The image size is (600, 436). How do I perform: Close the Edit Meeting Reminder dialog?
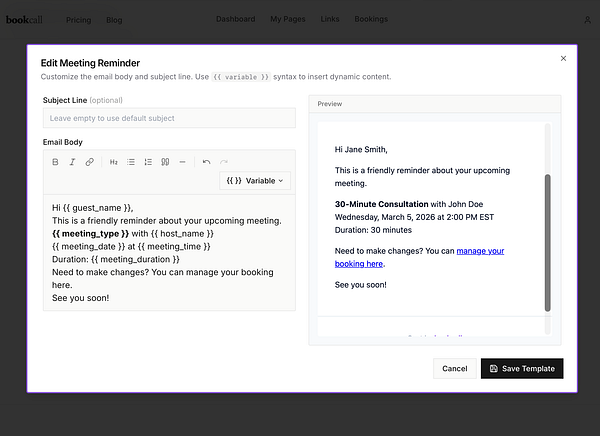pos(563,59)
